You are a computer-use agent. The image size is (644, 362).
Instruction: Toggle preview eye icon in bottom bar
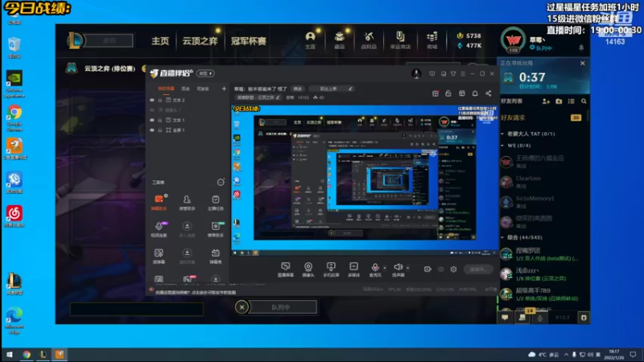click(x=440, y=269)
